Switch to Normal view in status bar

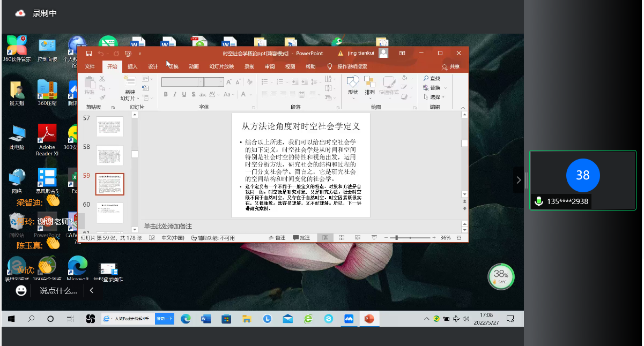(324, 238)
